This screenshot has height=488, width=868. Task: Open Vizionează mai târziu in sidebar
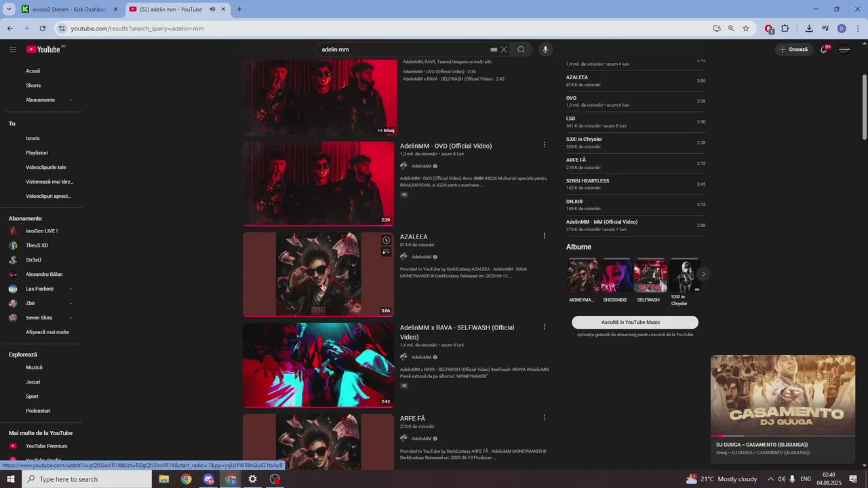tap(50, 182)
